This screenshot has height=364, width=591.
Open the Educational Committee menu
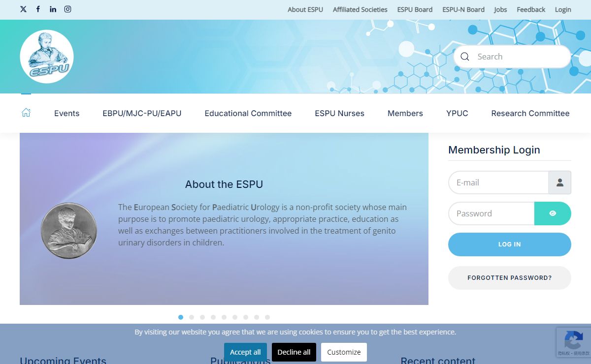(x=248, y=113)
